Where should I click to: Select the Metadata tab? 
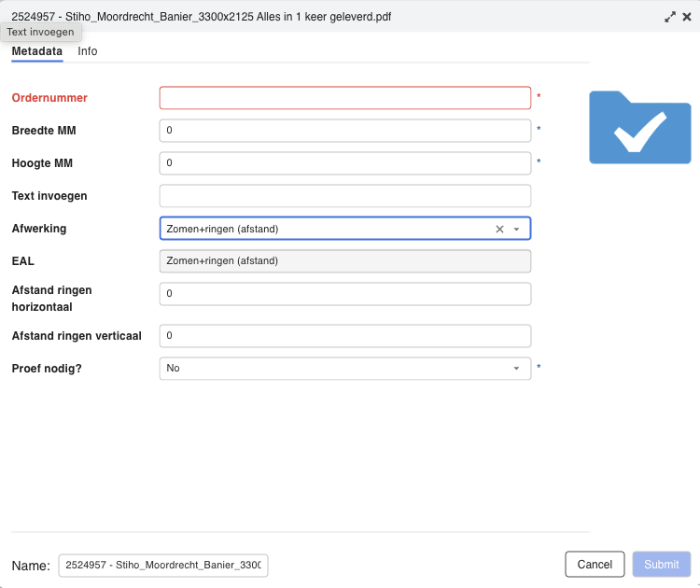36,51
